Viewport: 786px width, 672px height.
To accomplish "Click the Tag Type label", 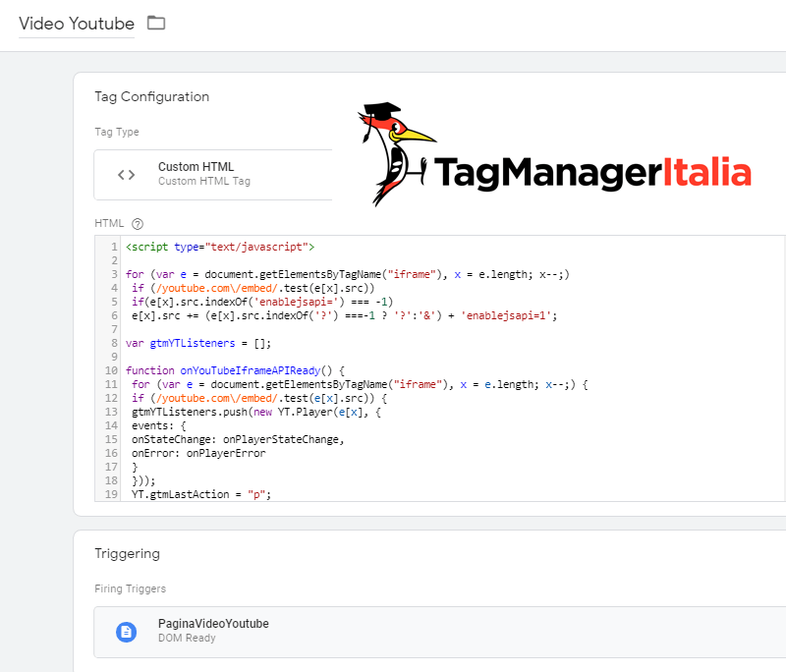I will click(117, 132).
